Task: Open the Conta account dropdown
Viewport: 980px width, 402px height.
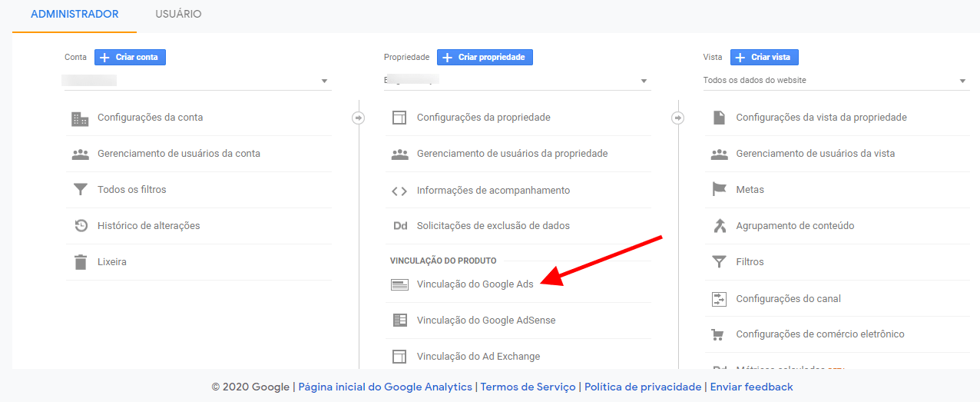Action: [197, 81]
